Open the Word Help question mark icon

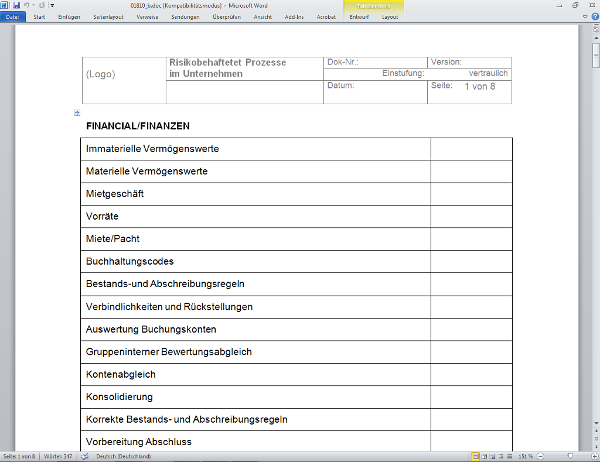[x=593, y=17]
